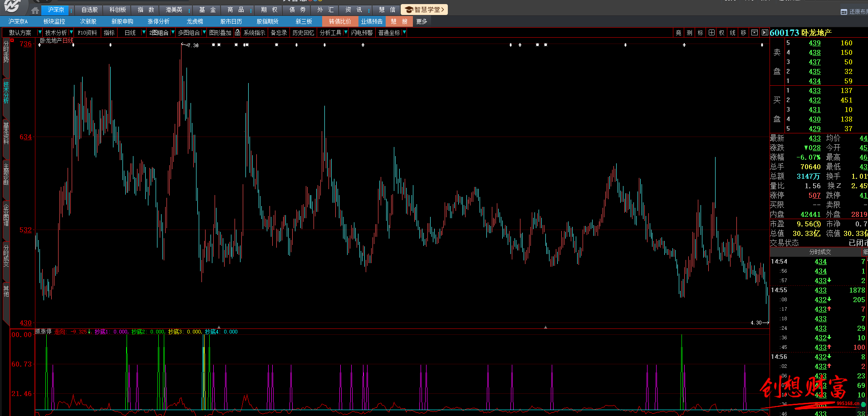Click dots separator after 商品 tab
The width and height of the screenshot is (868, 416).
pyautogui.click(x=250, y=10)
